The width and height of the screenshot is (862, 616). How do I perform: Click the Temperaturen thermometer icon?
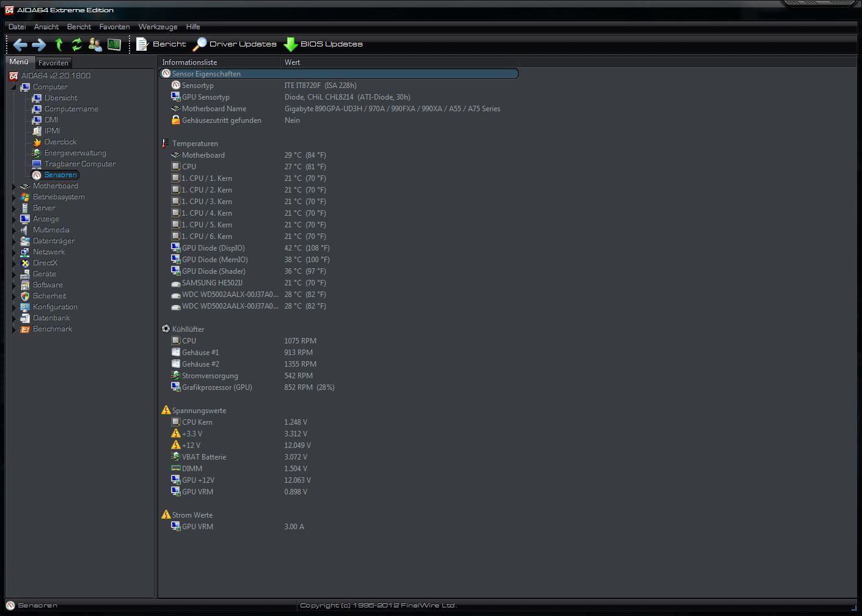166,143
